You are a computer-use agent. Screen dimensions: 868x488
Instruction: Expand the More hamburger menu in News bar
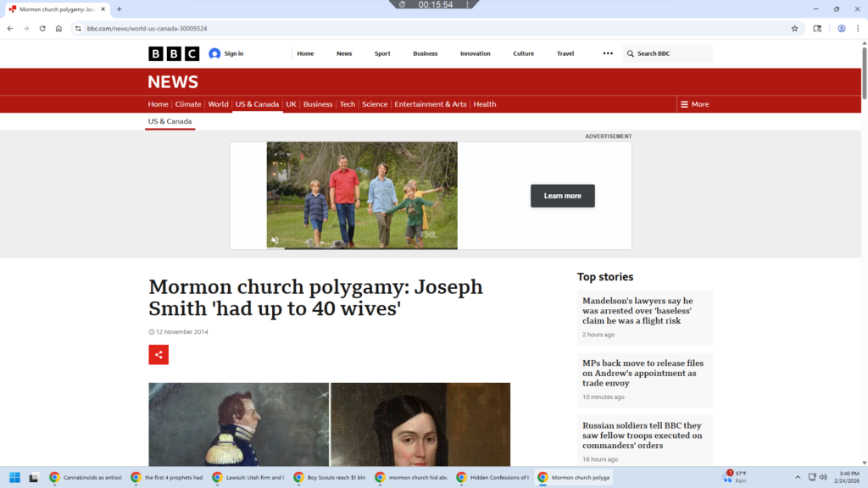pyautogui.click(x=693, y=104)
